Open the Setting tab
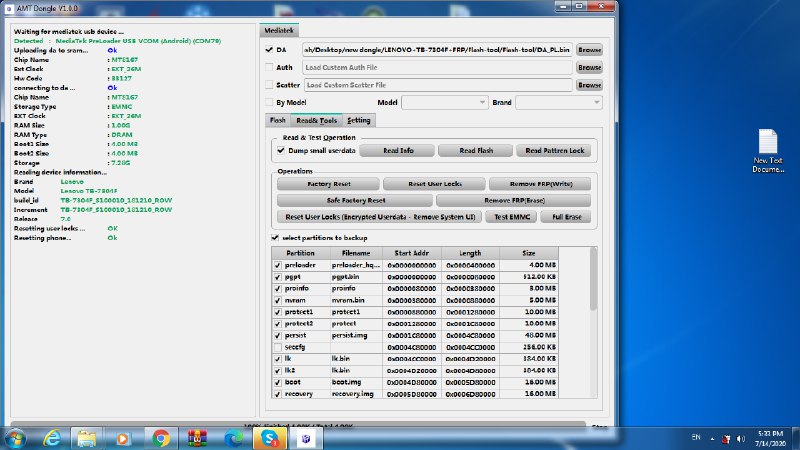This screenshot has height=450, width=800. pyautogui.click(x=359, y=120)
